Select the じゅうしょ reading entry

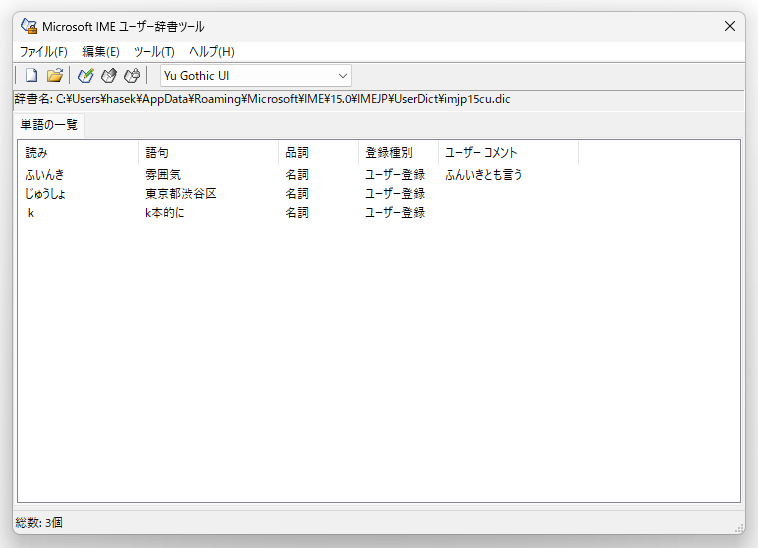(45, 194)
